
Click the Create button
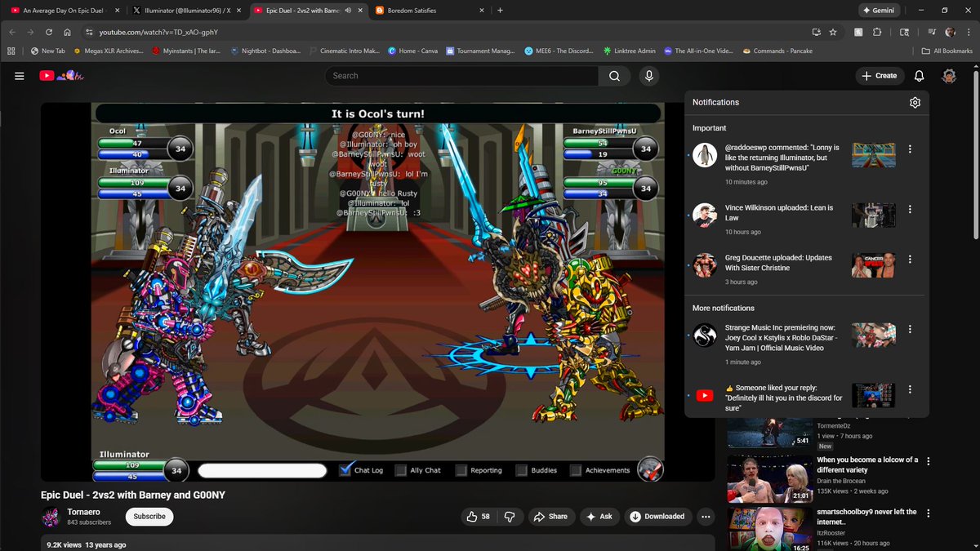click(880, 75)
